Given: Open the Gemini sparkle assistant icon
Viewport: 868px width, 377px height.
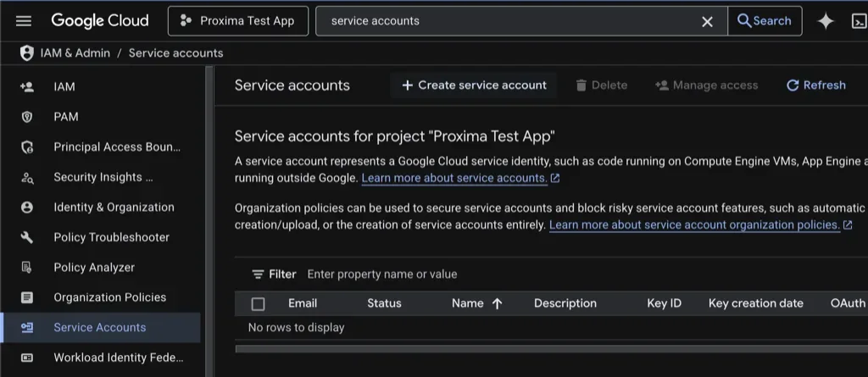Looking at the screenshot, I should pyautogui.click(x=826, y=21).
